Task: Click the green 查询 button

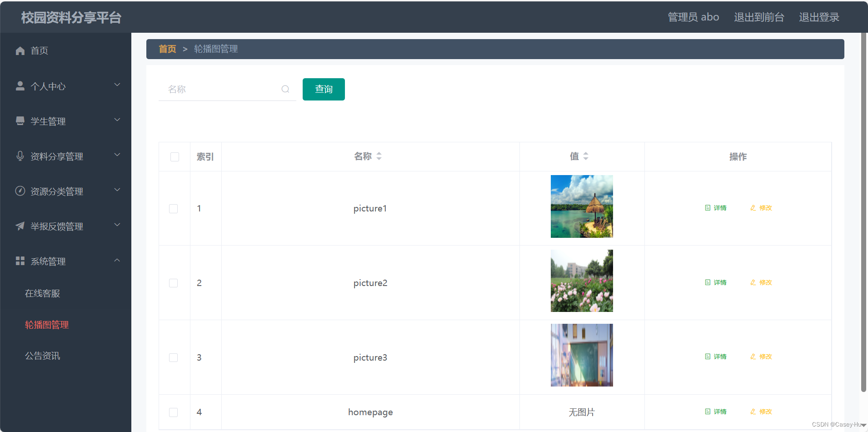Action: [324, 89]
